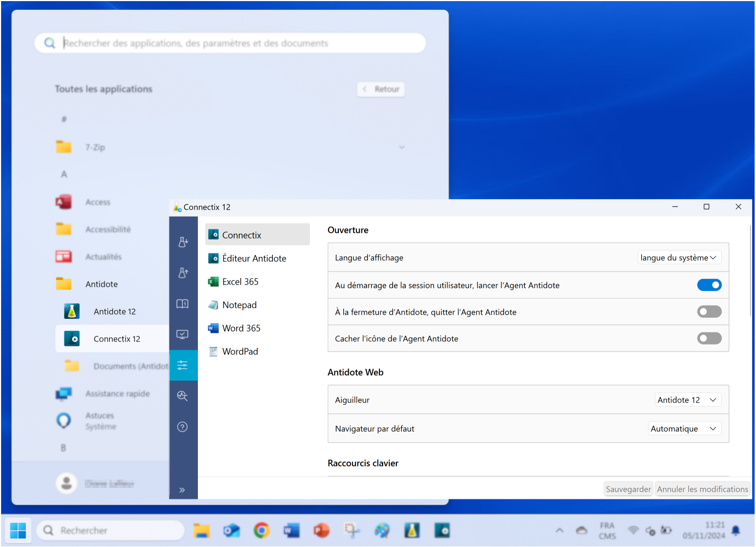Viewport: 756px width, 547px height.
Task: Select Word 365 in the application list
Action: [241, 328]
